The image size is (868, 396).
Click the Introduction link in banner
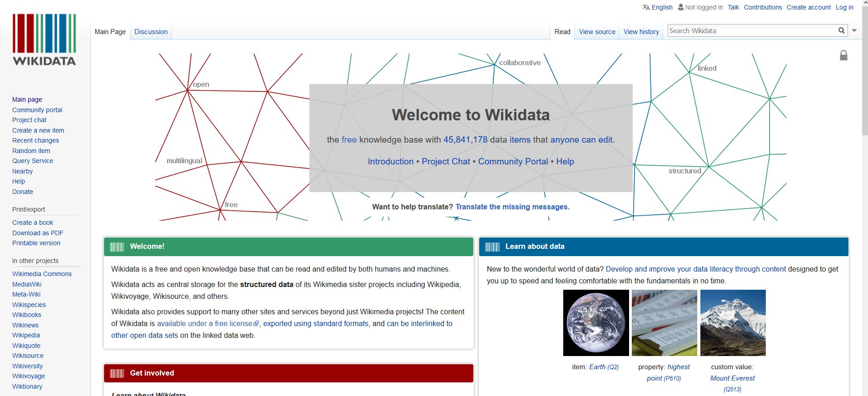click(391, 161)
